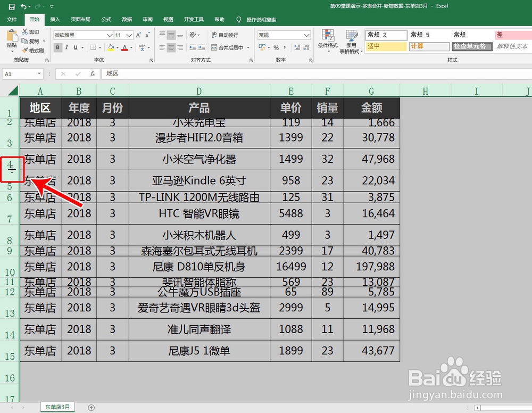Apply the 差 cell style

513,35
